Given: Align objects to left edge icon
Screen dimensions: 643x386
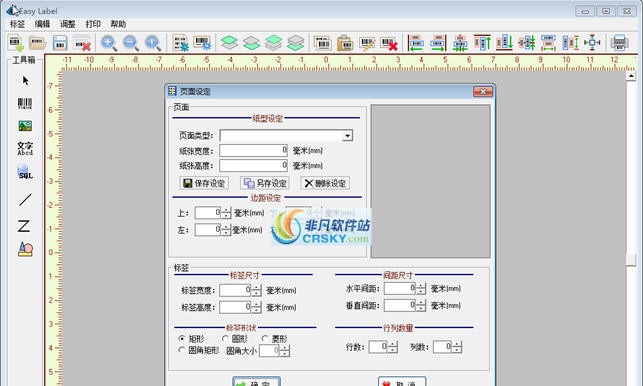Looking at the screenshot, I should coord(416,43).
